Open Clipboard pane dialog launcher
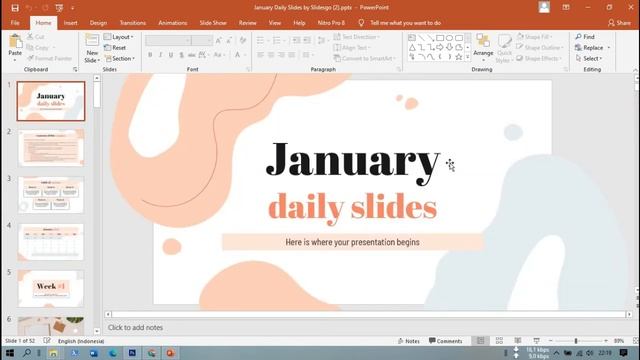640x360 pixels. 75,69
